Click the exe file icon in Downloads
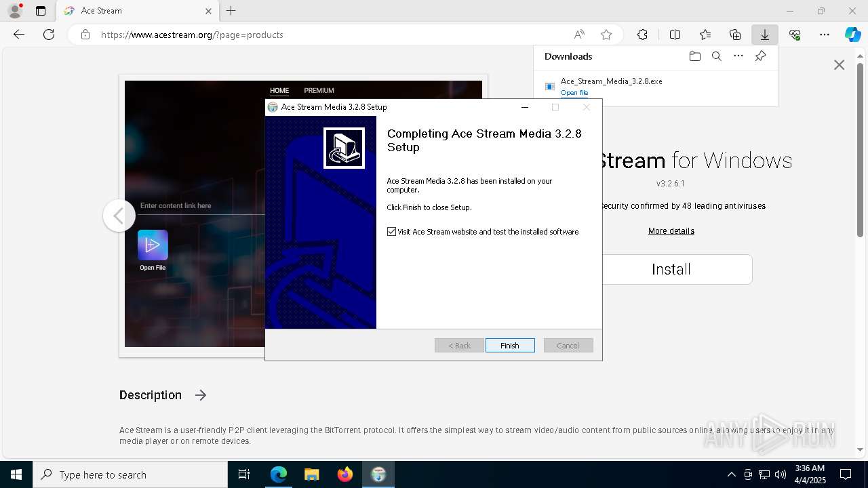This screenshot has width=868, height=488. pyautogui.click(x=550, y=86)
